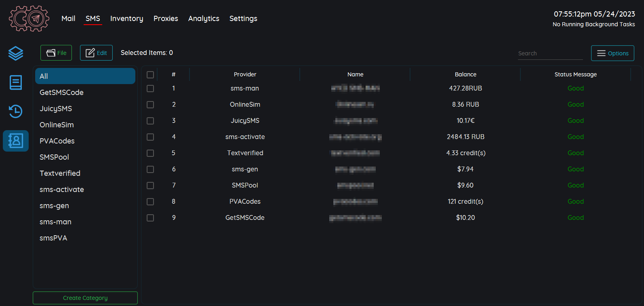Check the box for the OnlineSim row
The height and width of the screenshot is (306, 644).
[x=150, y=105]
